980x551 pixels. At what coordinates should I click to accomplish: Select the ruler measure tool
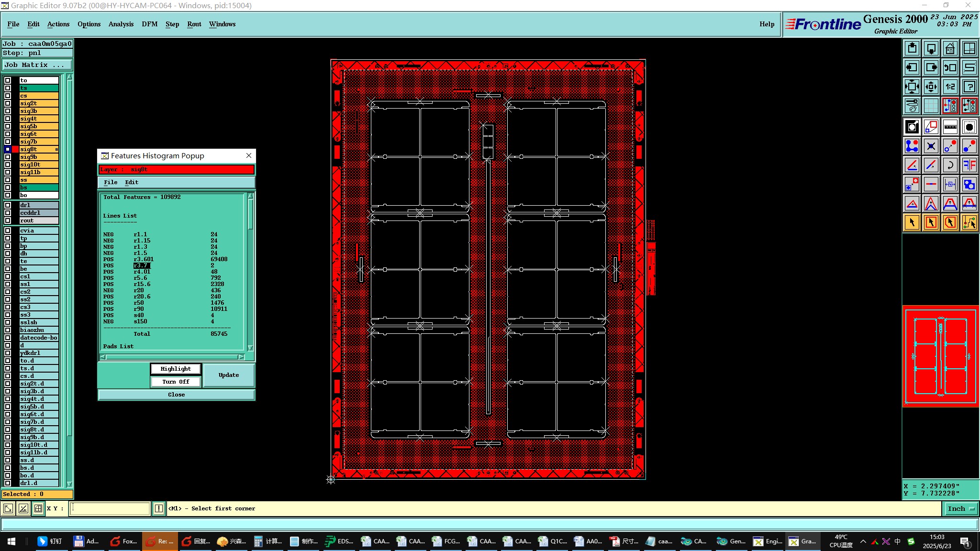950,127
